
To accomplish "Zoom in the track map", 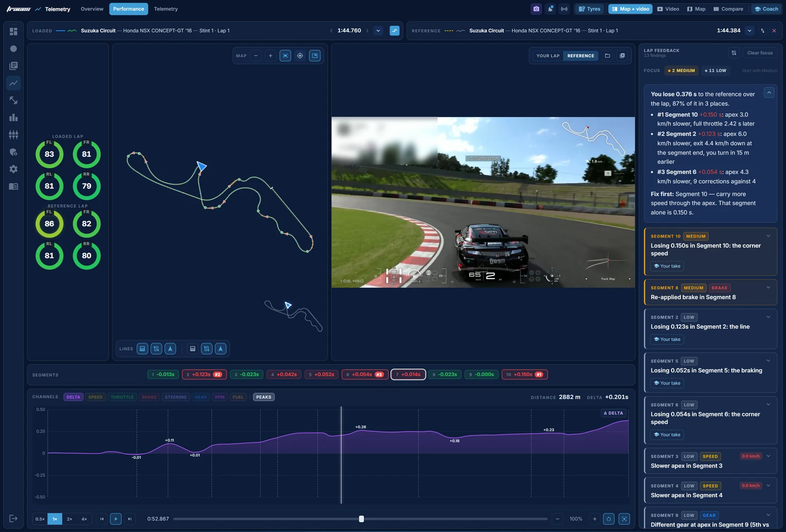I will click(270, 56).
